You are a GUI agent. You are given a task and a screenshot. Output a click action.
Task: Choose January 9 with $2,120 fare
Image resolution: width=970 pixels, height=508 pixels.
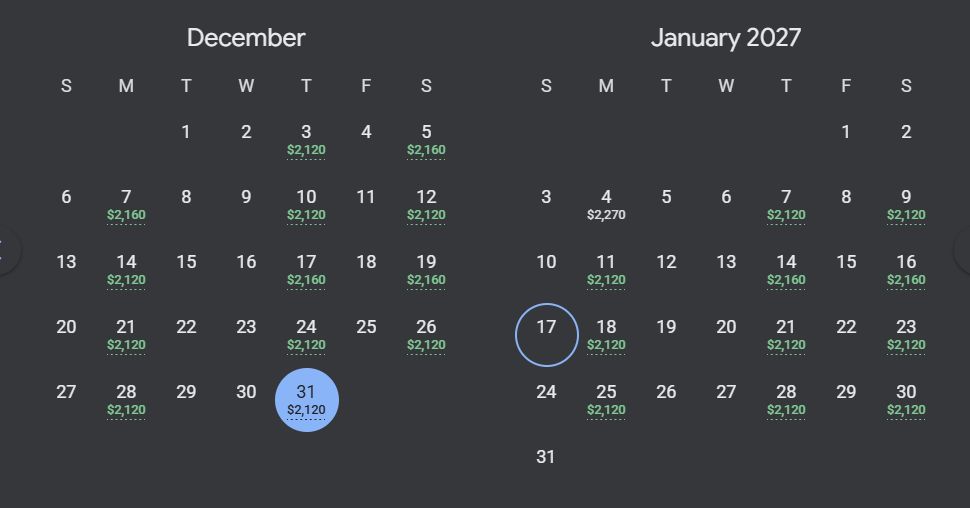coord(906,205)
